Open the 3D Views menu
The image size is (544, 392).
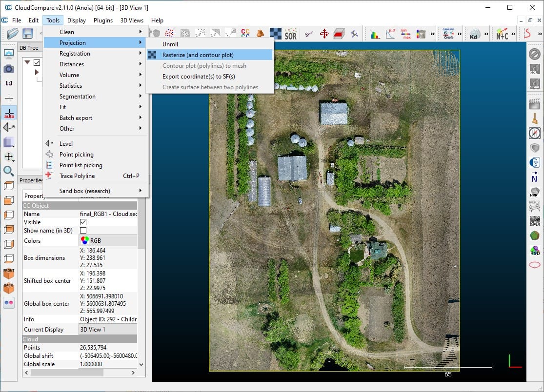pyautogui.click(x=132, y=20)
